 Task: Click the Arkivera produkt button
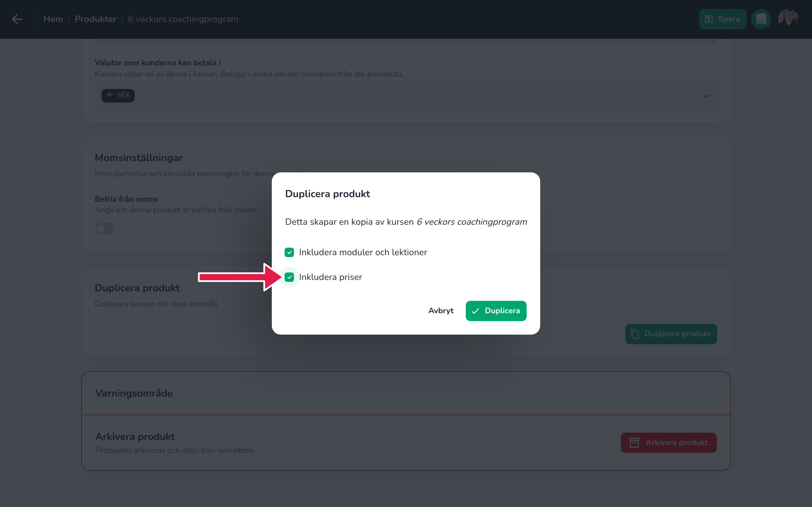(668, 442)
